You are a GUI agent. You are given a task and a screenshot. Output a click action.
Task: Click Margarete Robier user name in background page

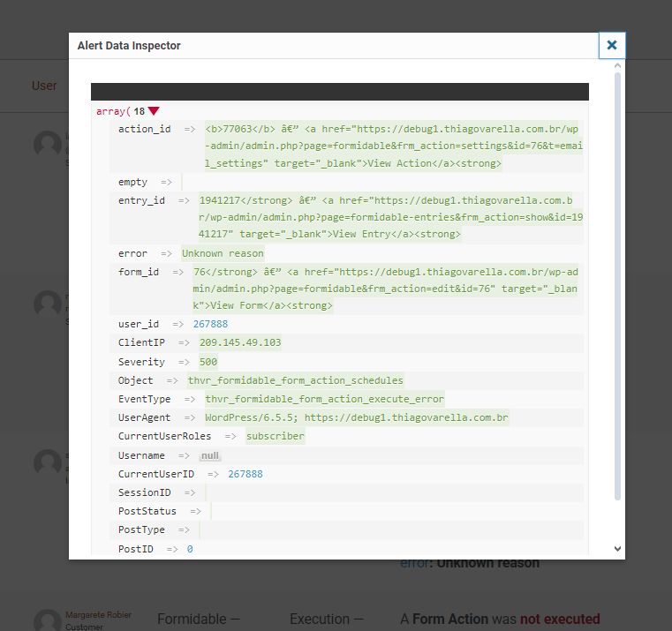[98, 615]
